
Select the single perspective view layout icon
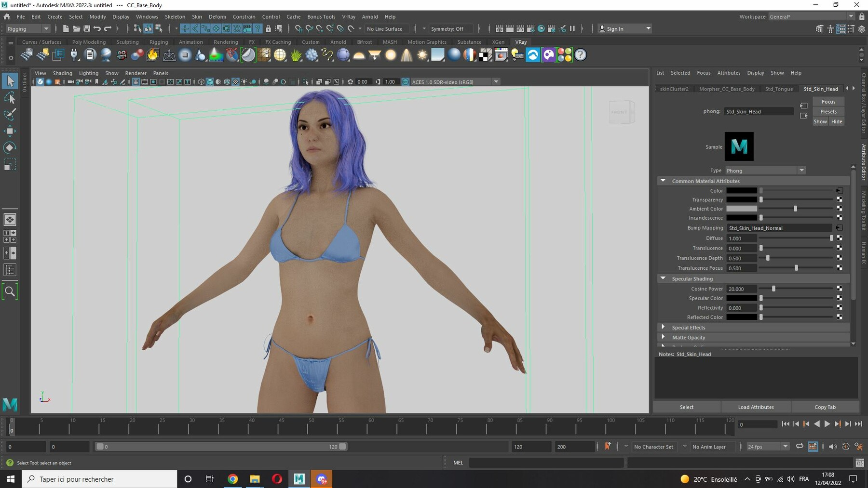tap(10, 220)
